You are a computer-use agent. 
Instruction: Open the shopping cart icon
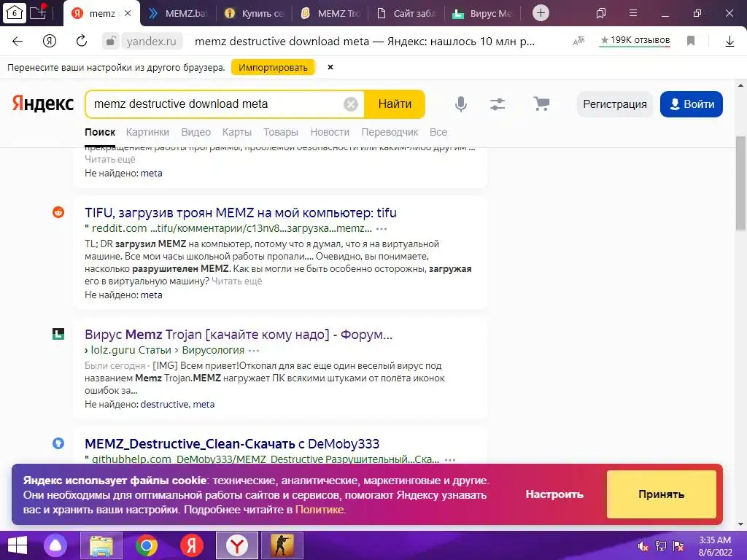(x=541, y=104)
